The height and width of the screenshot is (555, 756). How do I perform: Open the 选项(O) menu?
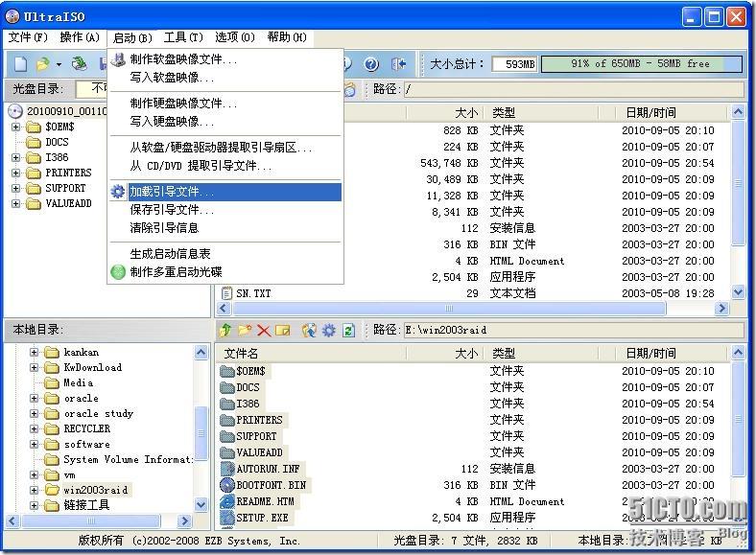tap(235, 37)
